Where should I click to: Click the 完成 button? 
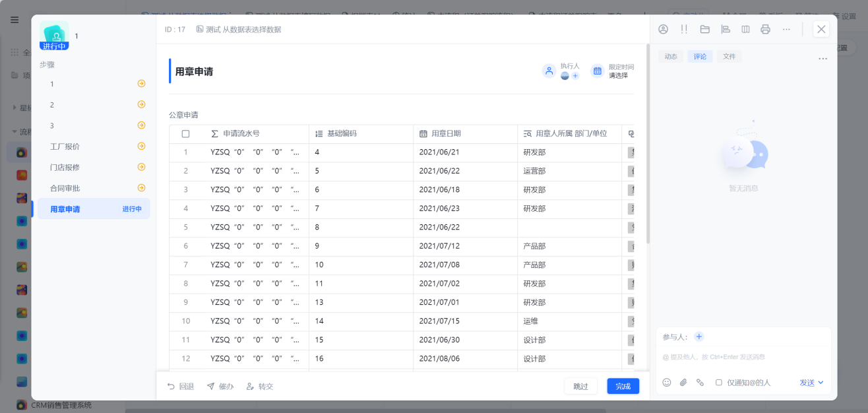click(623, 386)
